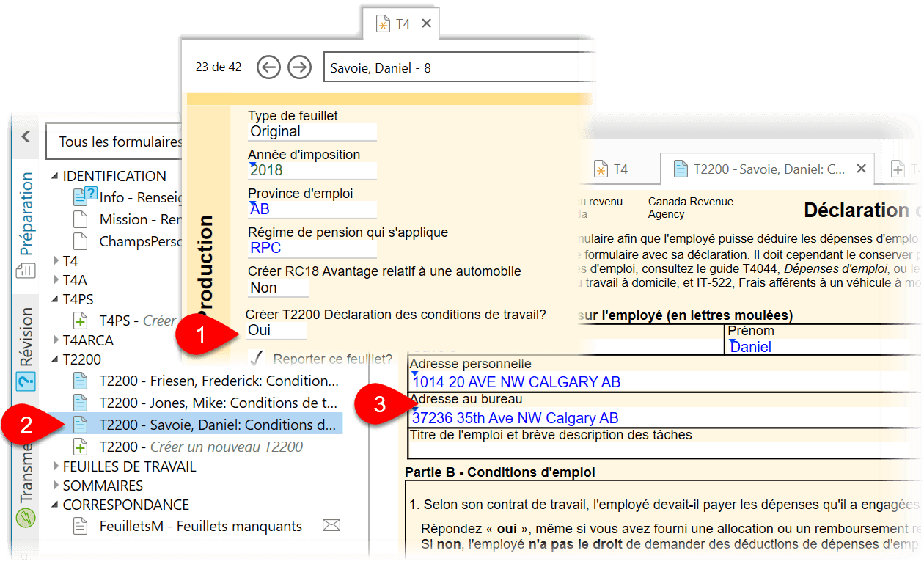The width and height of the screenshot is (924, 564).
Task: Open slip selector 'Savoie, Daniel - 8'
Action: coord(458,68)
